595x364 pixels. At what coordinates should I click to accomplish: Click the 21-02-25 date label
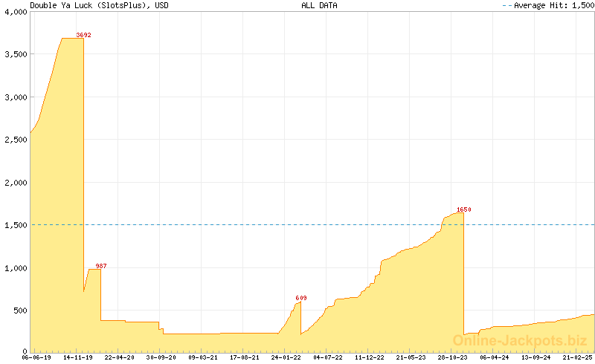[577, 357]
